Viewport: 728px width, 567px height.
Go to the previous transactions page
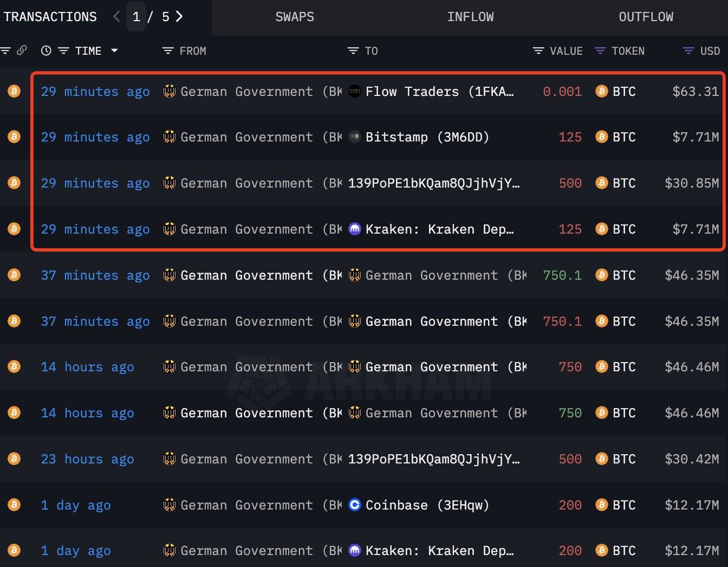pos(116,17)
